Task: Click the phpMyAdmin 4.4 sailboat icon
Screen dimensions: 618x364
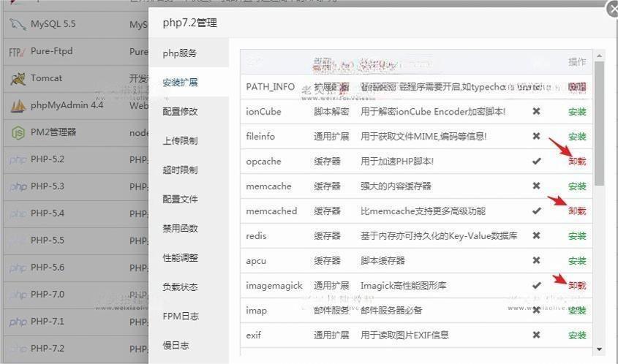Action: [18, 105]
